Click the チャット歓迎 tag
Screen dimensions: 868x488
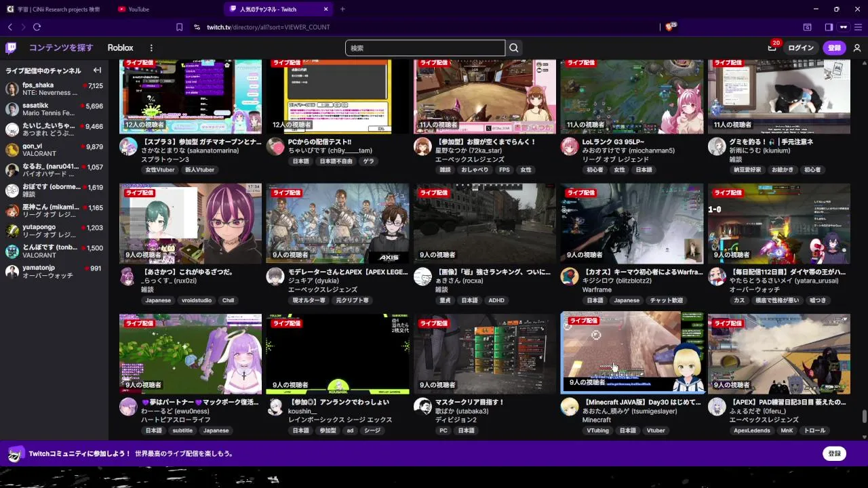[667, 300]
